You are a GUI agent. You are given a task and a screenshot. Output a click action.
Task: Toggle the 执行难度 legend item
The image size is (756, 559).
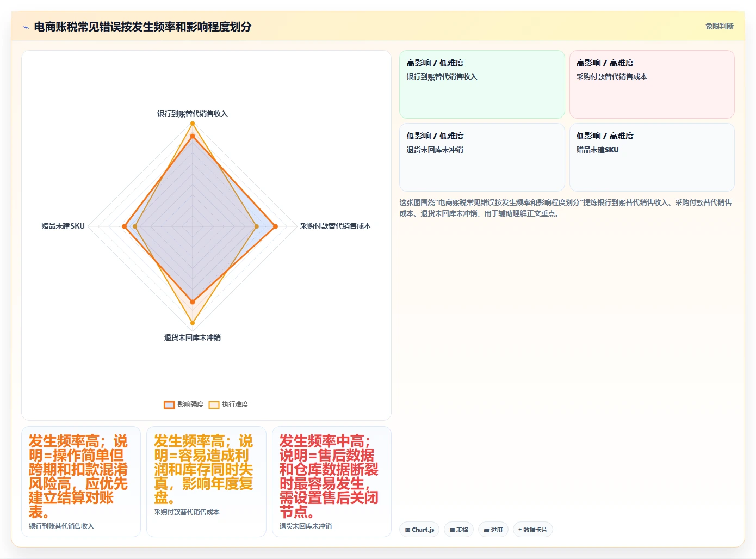(228, 404)
